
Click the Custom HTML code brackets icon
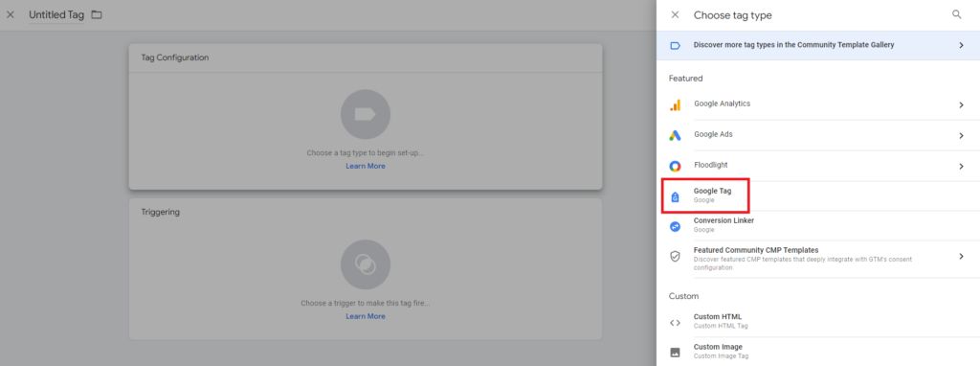pyautogui.click(x=675, y=323)
